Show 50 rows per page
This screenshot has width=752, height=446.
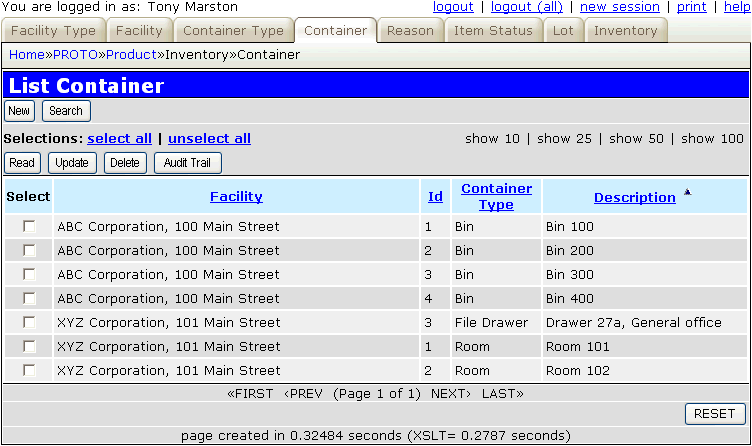click(x=636, y=139)
